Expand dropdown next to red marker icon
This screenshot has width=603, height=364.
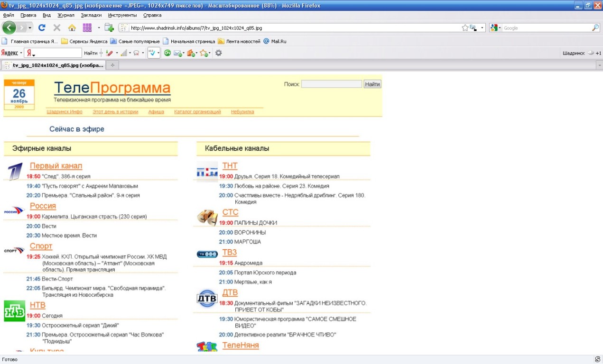[x=117, y=53]
